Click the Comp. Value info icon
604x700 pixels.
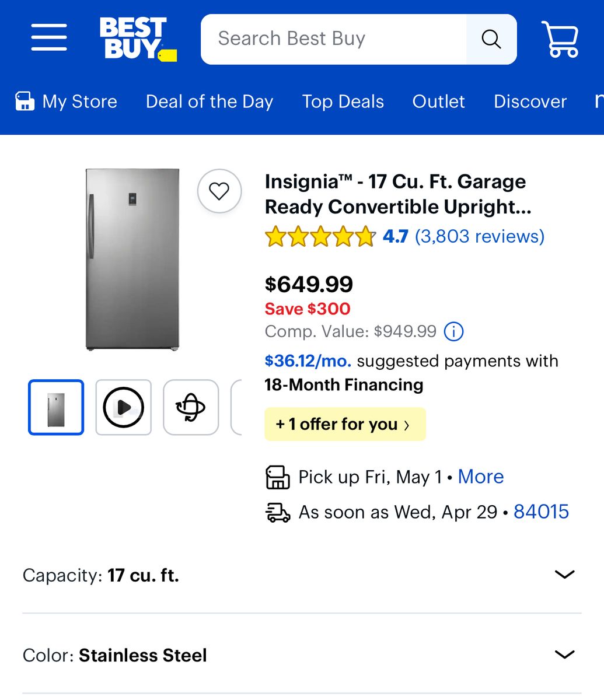tap(453, 331)
